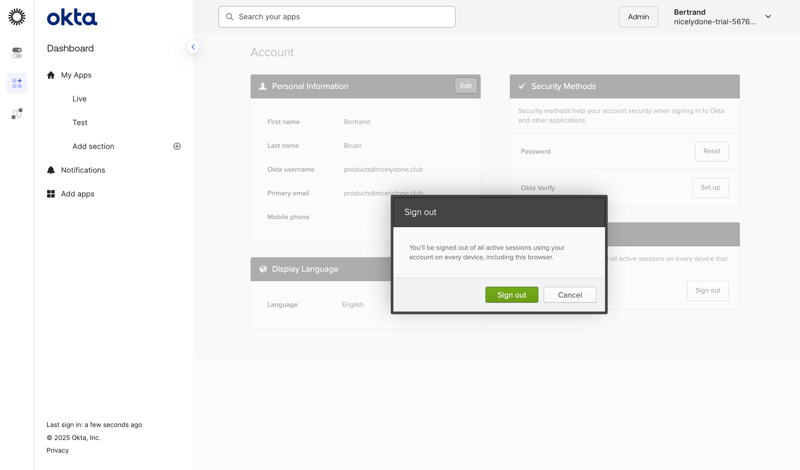Click Reset next to Password
Image resolution: width=800 pixels, height=470 pixels.
[711, 151]
